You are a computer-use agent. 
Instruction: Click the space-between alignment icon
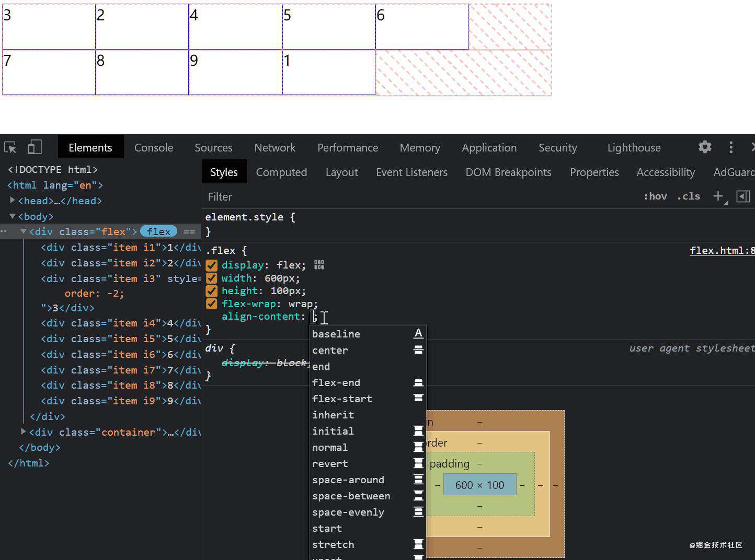tap(418, 496)
